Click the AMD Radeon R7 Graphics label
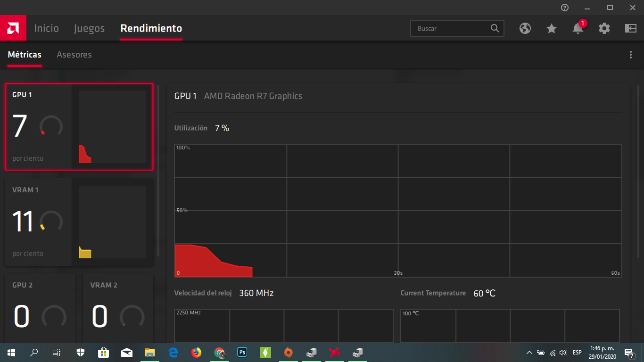The width and height of the screenshot is (644, 362). pos(253,96)
